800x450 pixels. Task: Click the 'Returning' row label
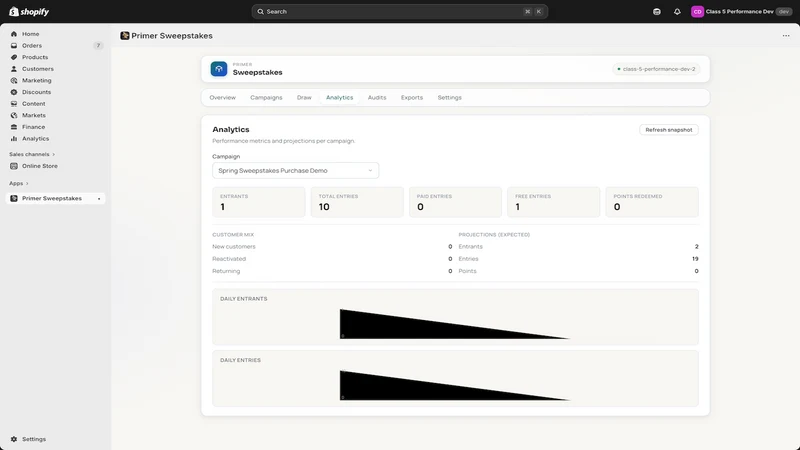click(226, 271)
